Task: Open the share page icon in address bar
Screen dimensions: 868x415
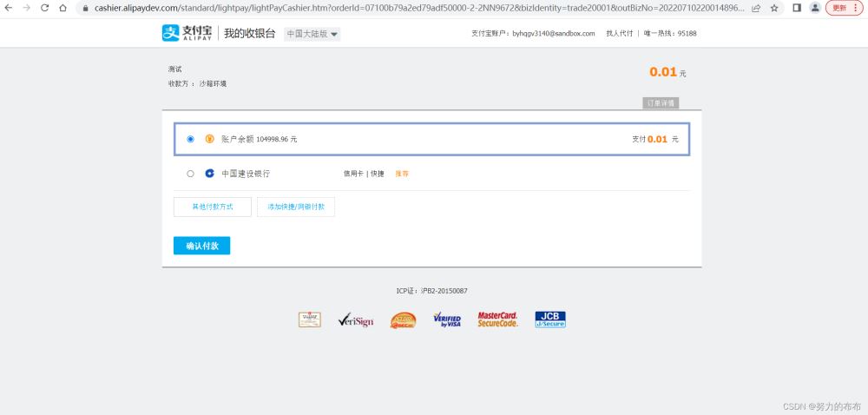Action: [x=756, y=8]
